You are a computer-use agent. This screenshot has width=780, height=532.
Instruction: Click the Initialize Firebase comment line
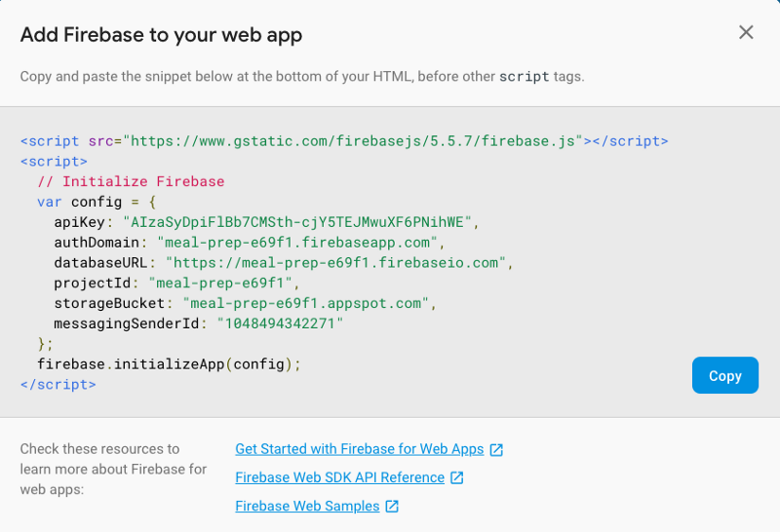point(131,182)
